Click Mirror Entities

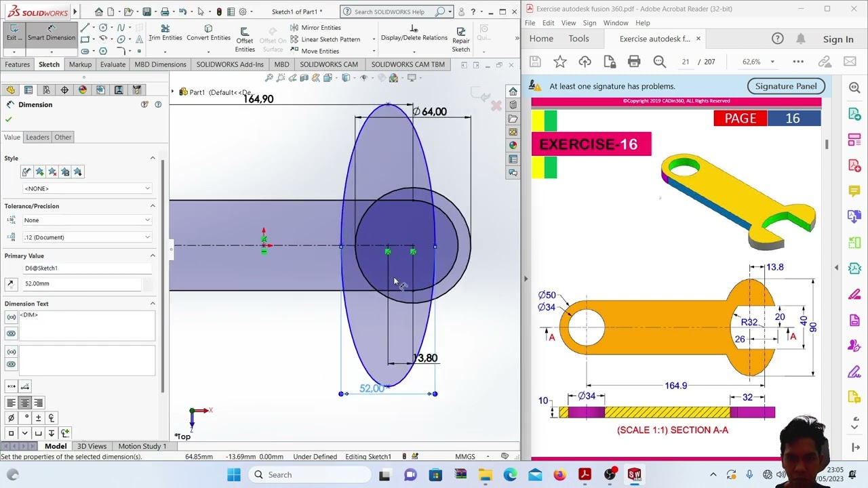click(315, 28)
